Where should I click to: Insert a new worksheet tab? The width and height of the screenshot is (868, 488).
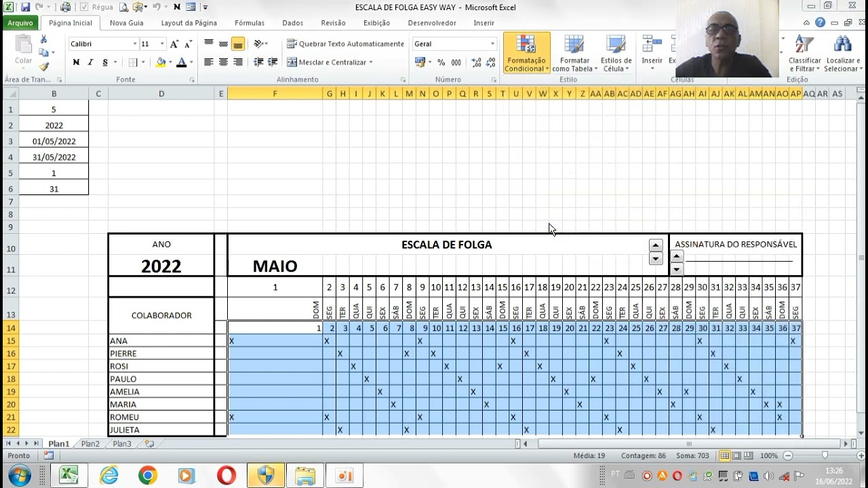point(149,444)
